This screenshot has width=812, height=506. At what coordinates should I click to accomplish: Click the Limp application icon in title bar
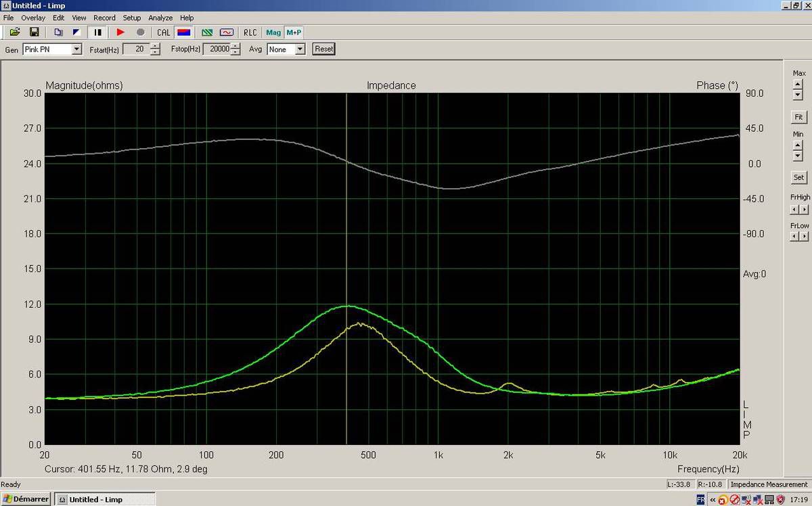[x=6, y=5]
